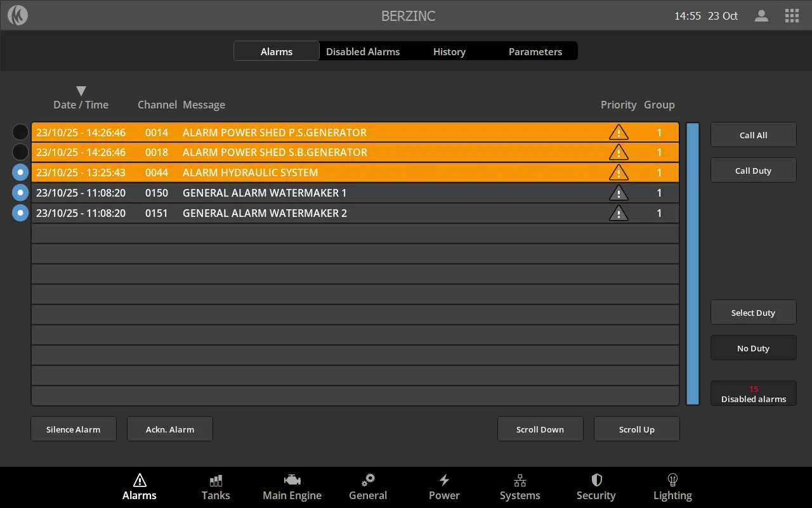Open the apps grid menu icon

pyautogui.click(x=792, y=16)
